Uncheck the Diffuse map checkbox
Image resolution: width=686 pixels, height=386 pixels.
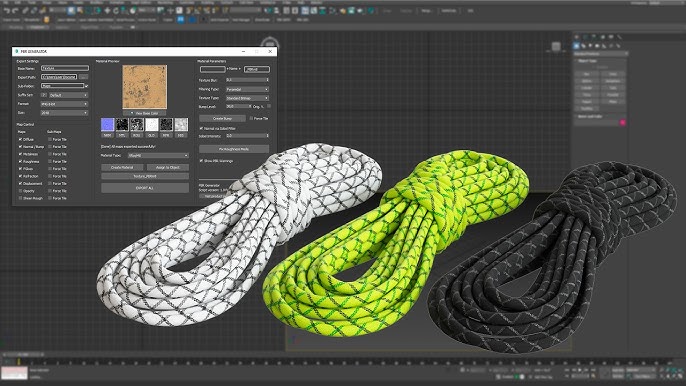(x=20, y=139)
